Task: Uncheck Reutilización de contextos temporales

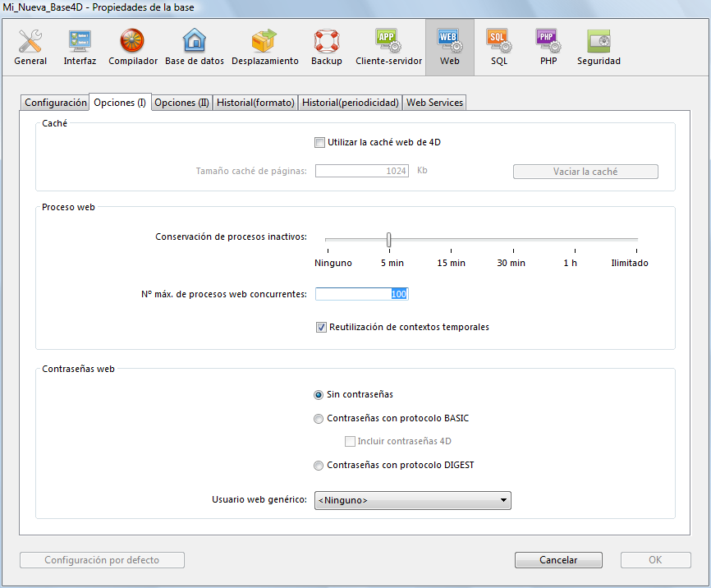Action: tap(321, 328)
